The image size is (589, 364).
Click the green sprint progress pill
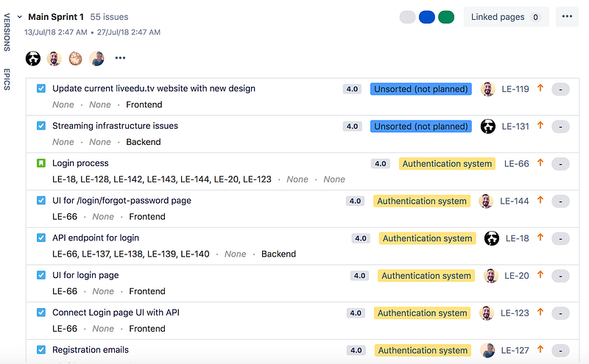tap(446, 17)
